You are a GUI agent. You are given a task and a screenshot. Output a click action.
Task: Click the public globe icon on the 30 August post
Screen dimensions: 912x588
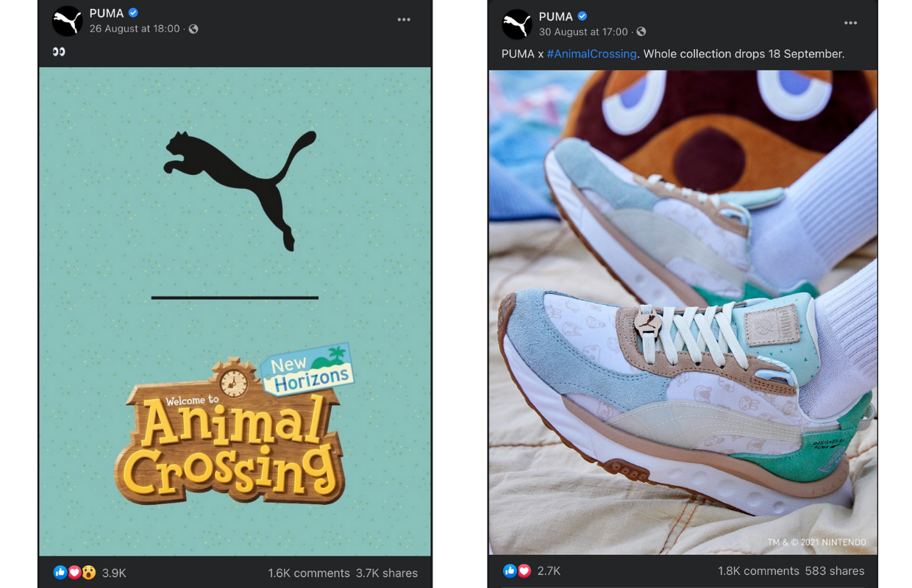[x=641, y=32]
